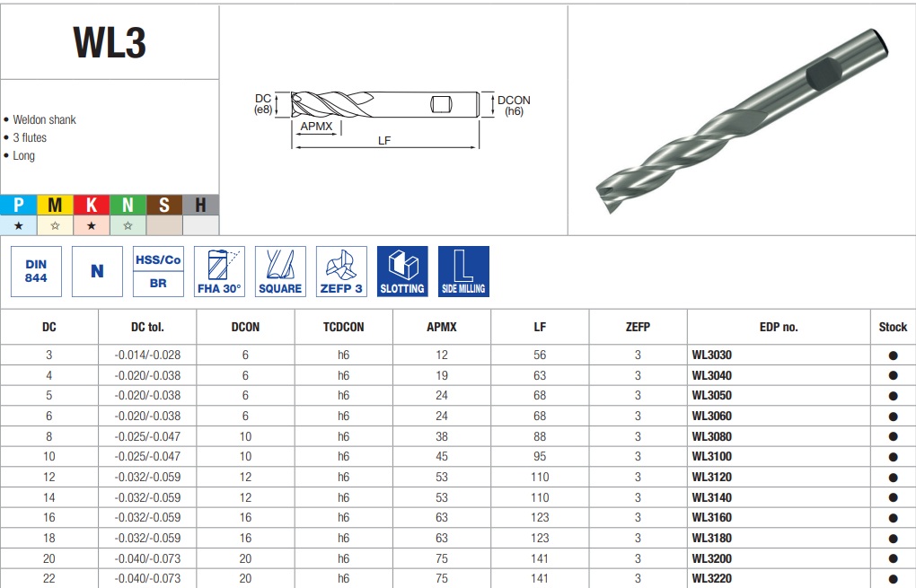This screenshot has height=588, width=916.
Task: Select the yellow M material swatch
Action: 55,205
